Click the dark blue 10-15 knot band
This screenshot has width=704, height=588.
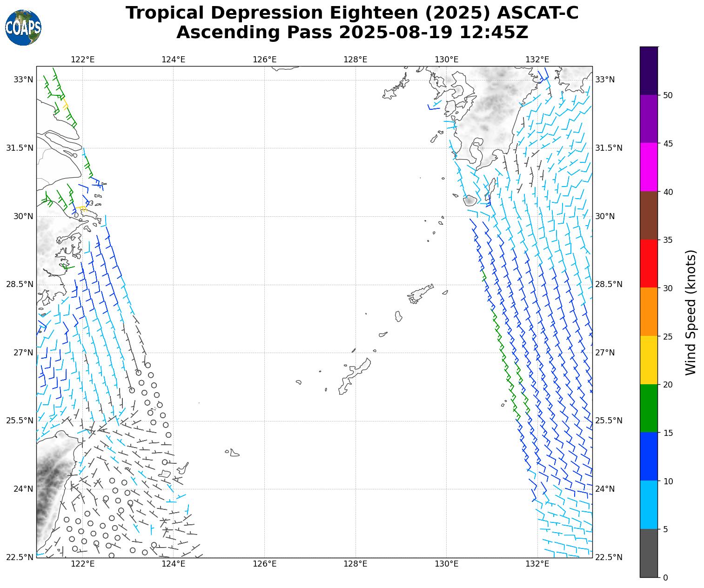pyautogui.click(x=649, y=456)
